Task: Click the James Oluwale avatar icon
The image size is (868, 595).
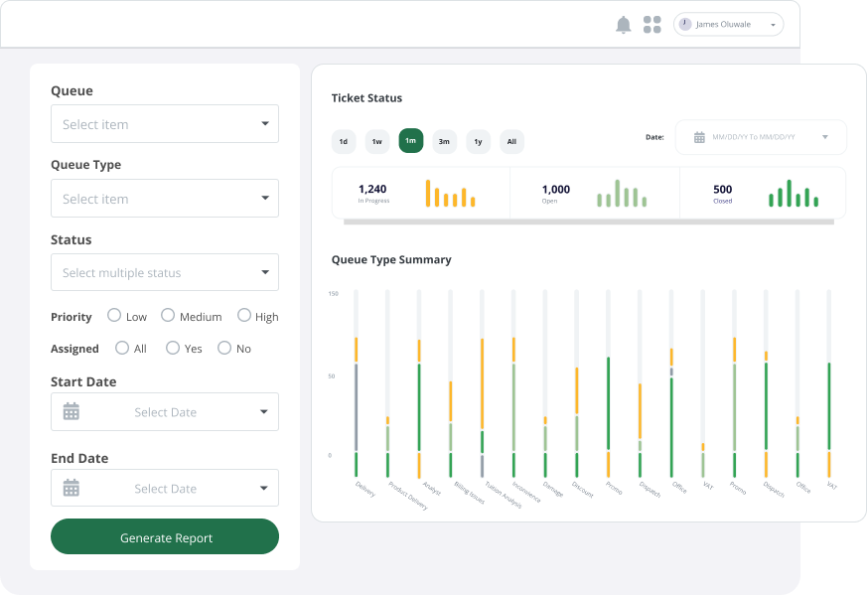Action: coord(685,24)
